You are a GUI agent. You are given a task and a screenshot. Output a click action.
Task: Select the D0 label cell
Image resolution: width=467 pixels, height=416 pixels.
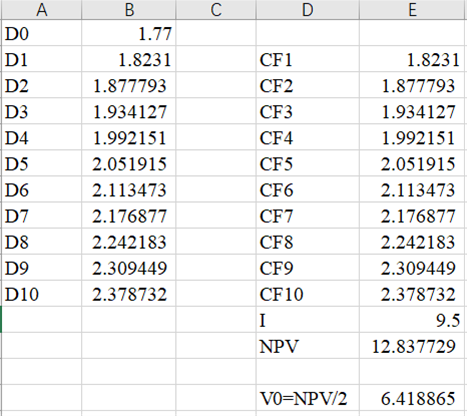42,33
